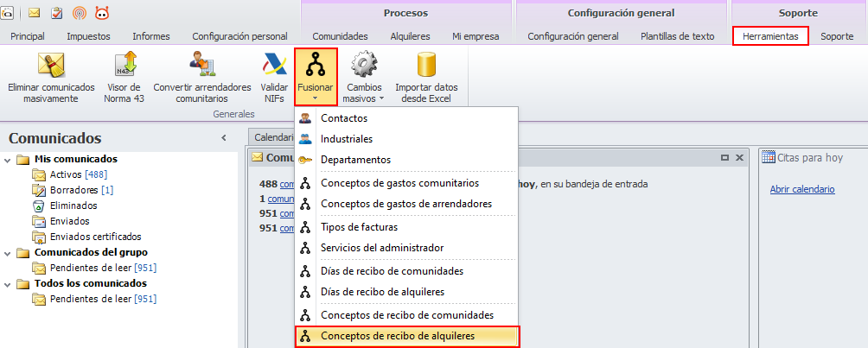Open Cambios masivos dropdown

(x=365, y=78)
